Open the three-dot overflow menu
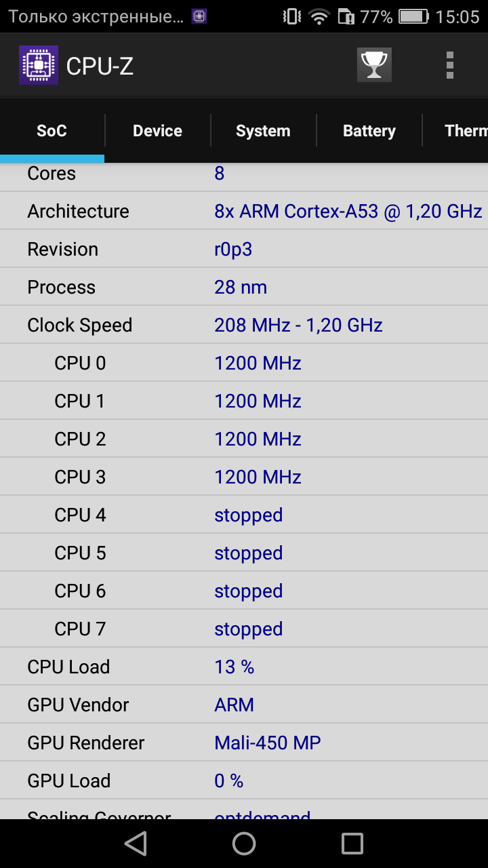The image size is (488, 868). click(450, 65)
